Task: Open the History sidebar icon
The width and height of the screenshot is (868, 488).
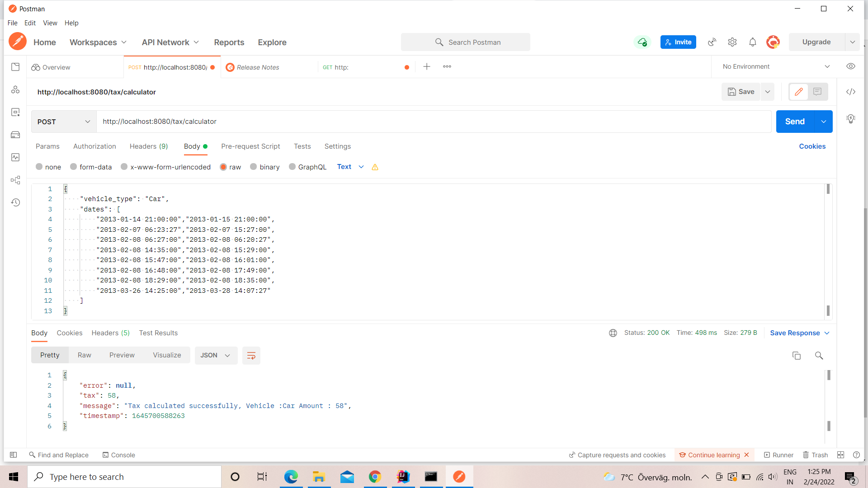Action: pos(15,202)
